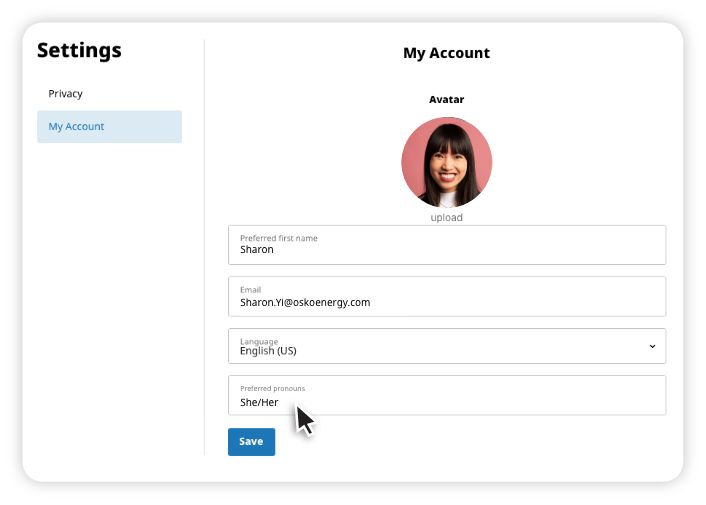Open the Privacy settings section

[x=65, y=94]
